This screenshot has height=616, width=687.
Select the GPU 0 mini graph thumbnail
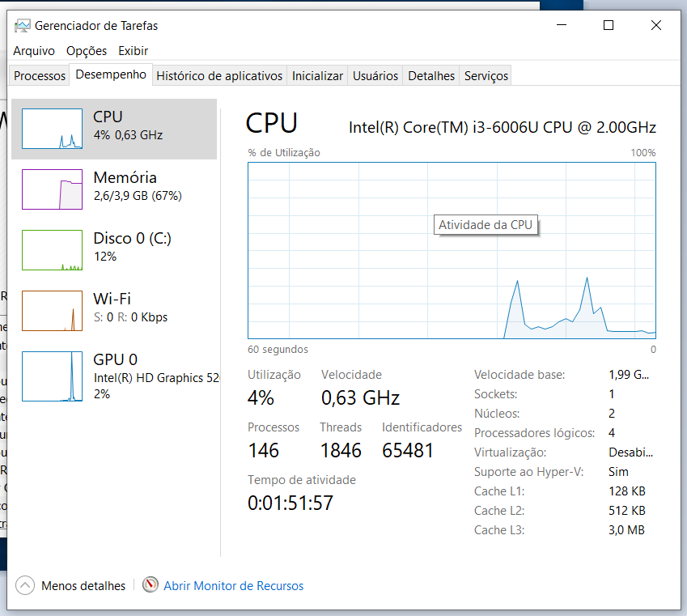click(52, 376)
